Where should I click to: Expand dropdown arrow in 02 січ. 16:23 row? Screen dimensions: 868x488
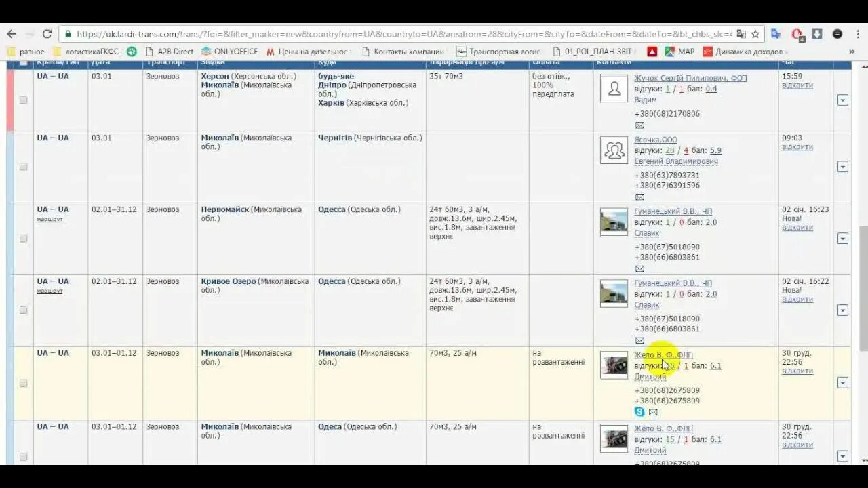click(842, 239)
